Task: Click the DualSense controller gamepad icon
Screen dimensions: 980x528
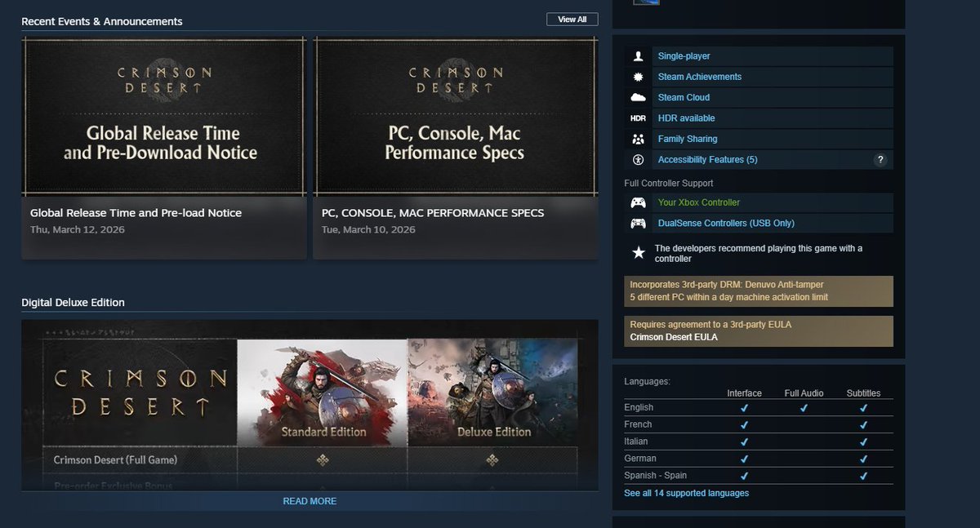Action: 639,223
